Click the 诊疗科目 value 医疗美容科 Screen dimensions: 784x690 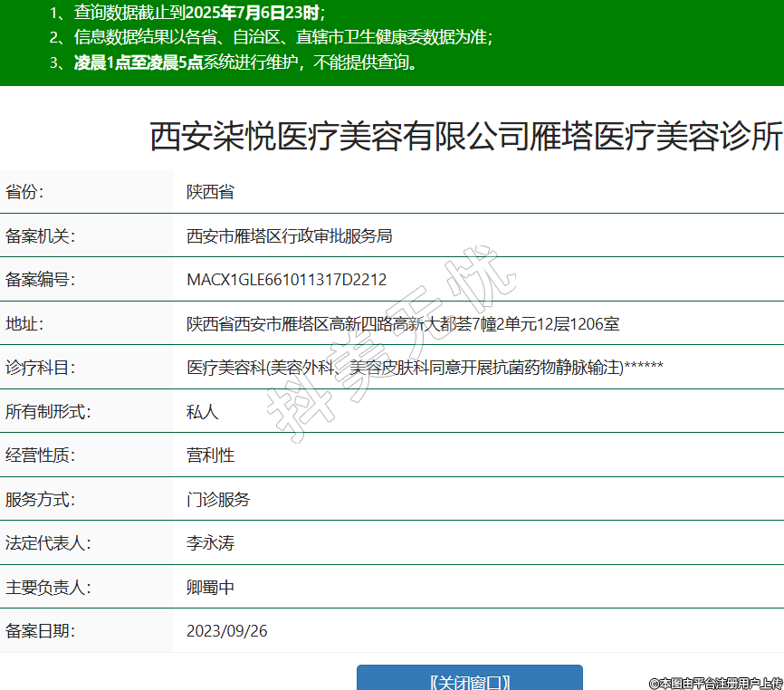(x=425, y=367)
